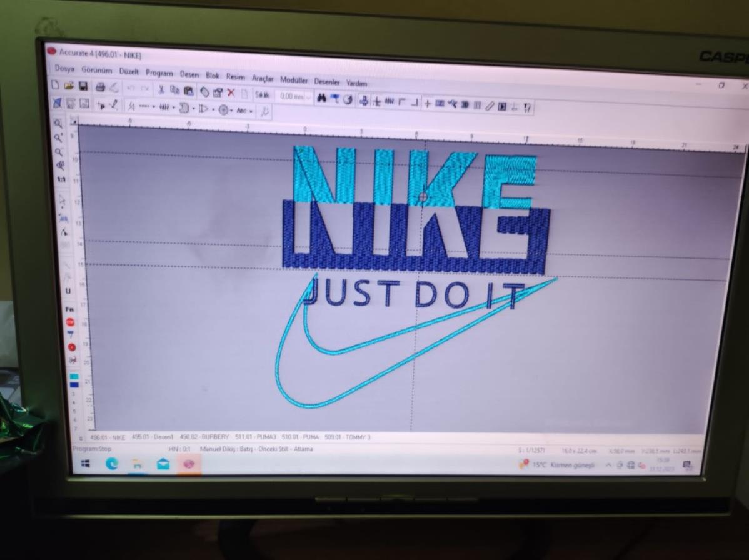Select the 1:1 actual size zoom tool
The image size is (749, 560).
pos(61,179)
